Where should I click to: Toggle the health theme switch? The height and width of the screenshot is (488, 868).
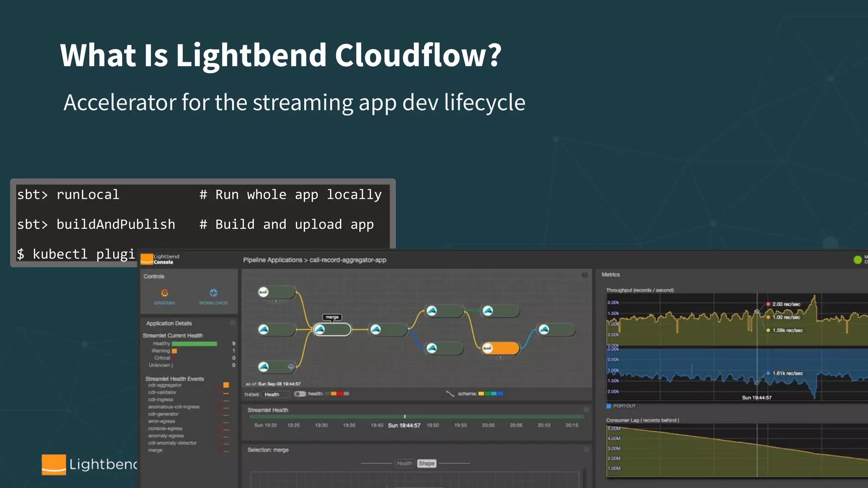point(300,394)
